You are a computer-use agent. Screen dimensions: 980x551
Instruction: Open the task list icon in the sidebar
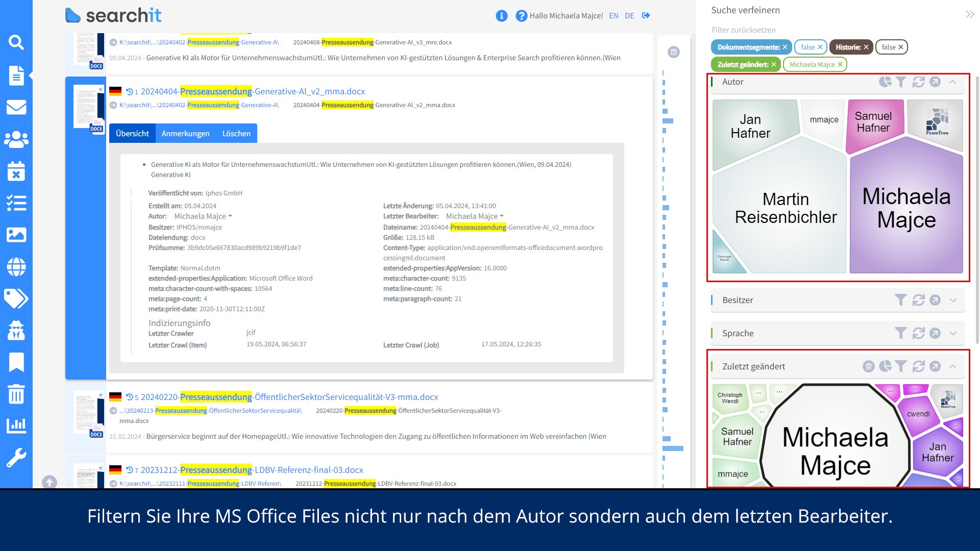click(x=16, y=203)
